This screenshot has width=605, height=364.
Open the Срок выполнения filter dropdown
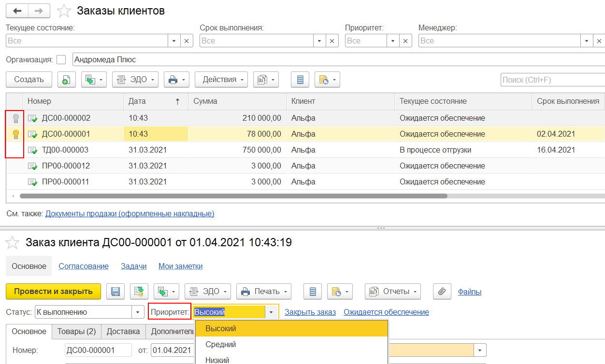point(319,41)
